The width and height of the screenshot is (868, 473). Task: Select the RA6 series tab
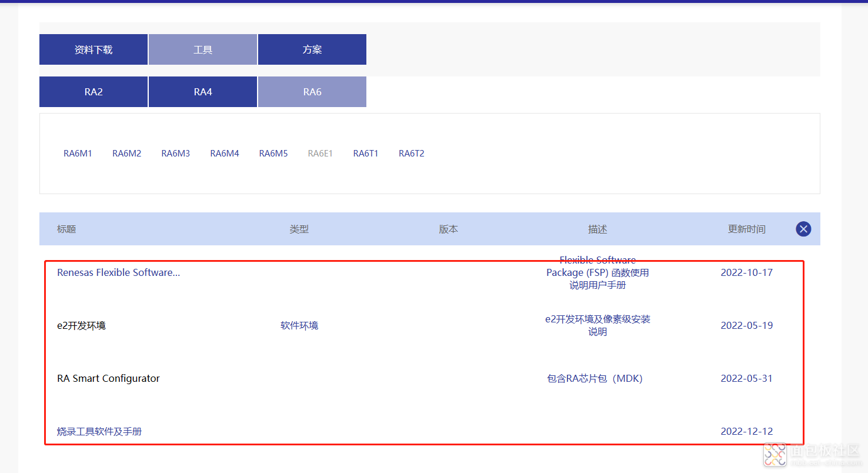(x=312, y=92)
